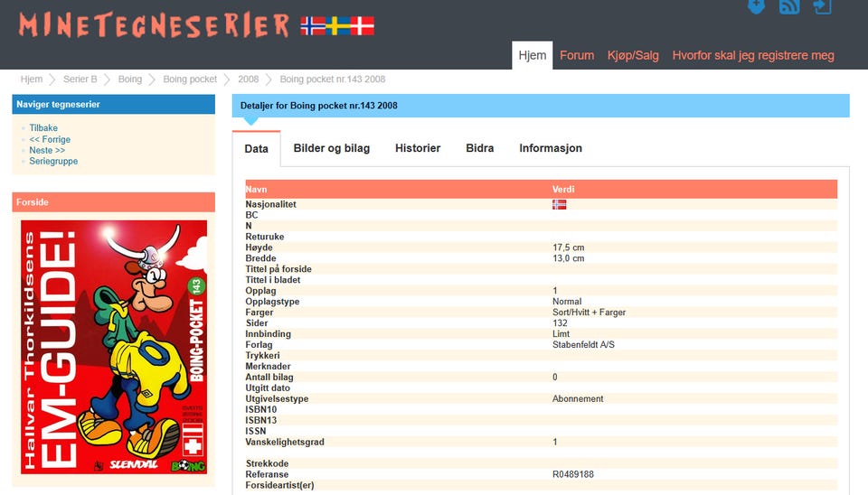Image resolution: width=868 pixels, height=495 pixels.
Task: Click the Forside panel header
Action: [x=114, y=201]
